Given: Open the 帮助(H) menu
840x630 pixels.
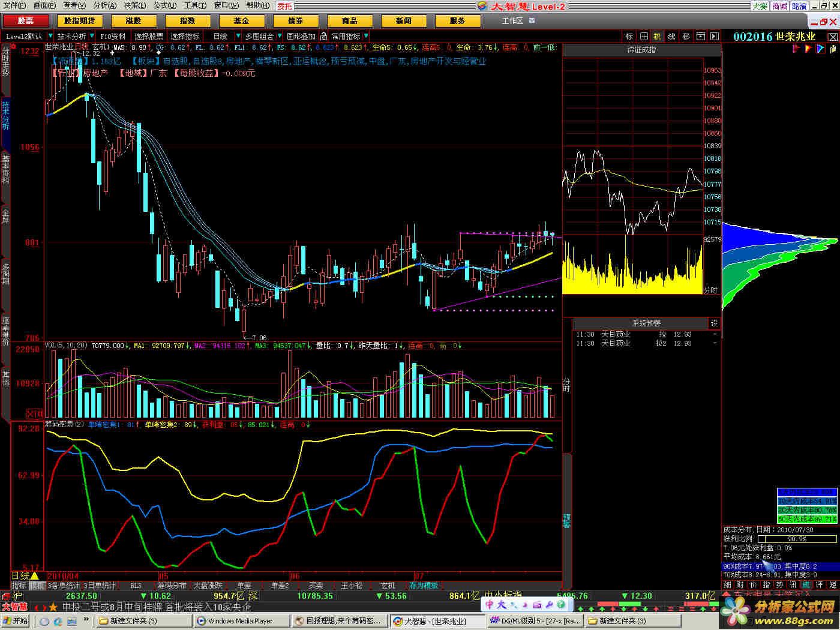Looking at the screenshot, I should pyautogui.click(x=258, y=5).
